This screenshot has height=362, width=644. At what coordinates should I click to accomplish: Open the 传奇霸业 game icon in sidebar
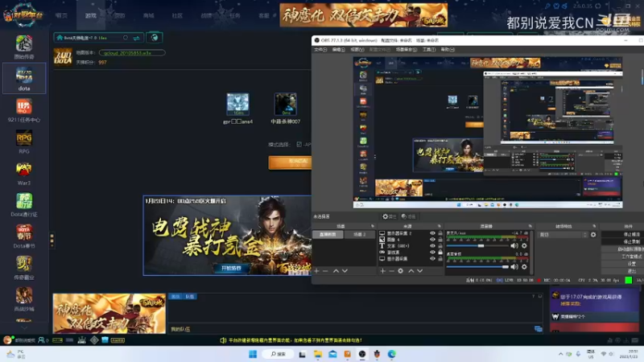pyautogui.click(x=24, y=264)
